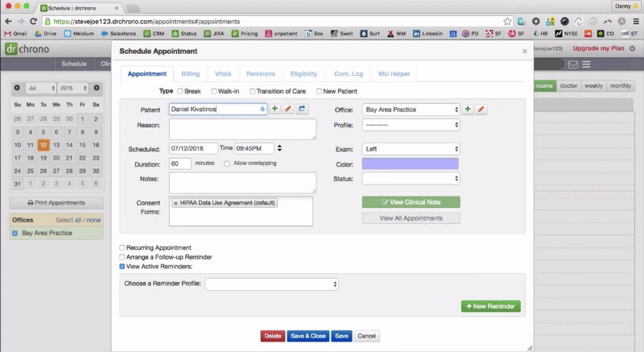Click the purple appointment Color swatch
Viewport: 644px width, 352px height.
click(x=411, y=164)
